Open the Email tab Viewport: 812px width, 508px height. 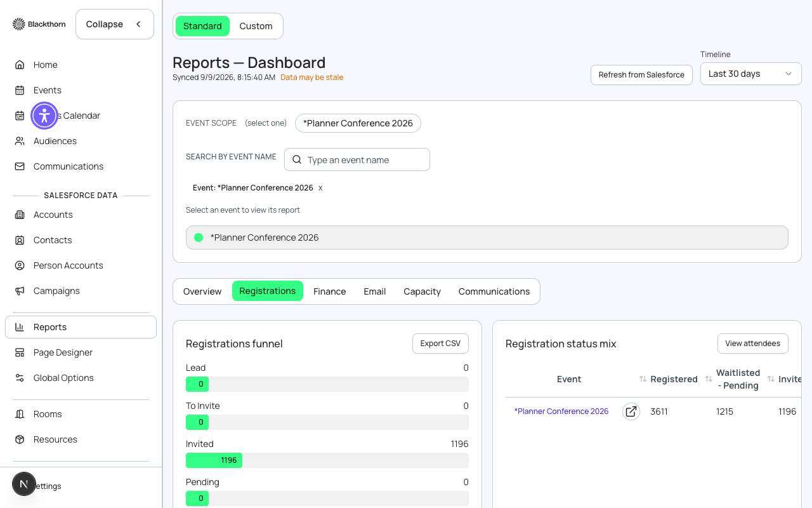pyautogui.click(x=374, y=291)
